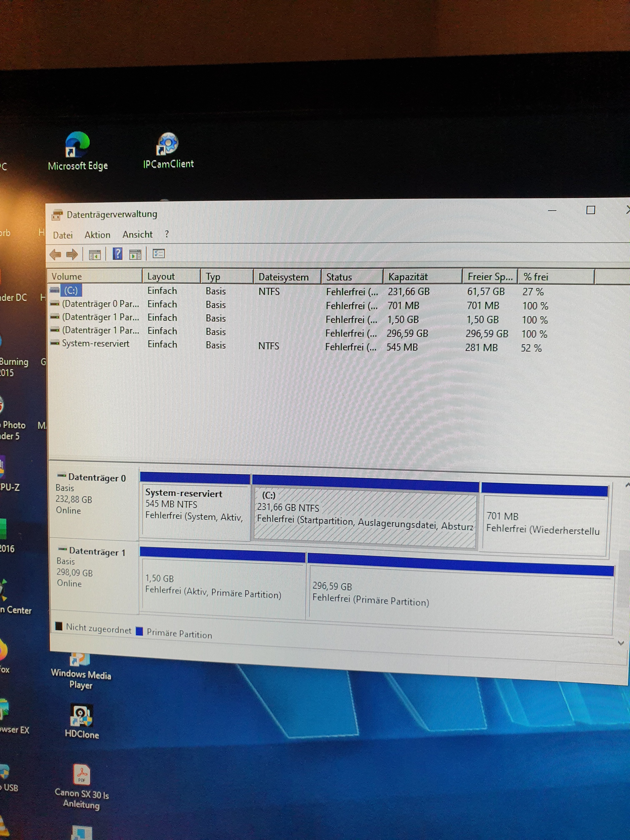
Task: Toggle the action pane toolbar icon
Action: [x=135, y=254]
